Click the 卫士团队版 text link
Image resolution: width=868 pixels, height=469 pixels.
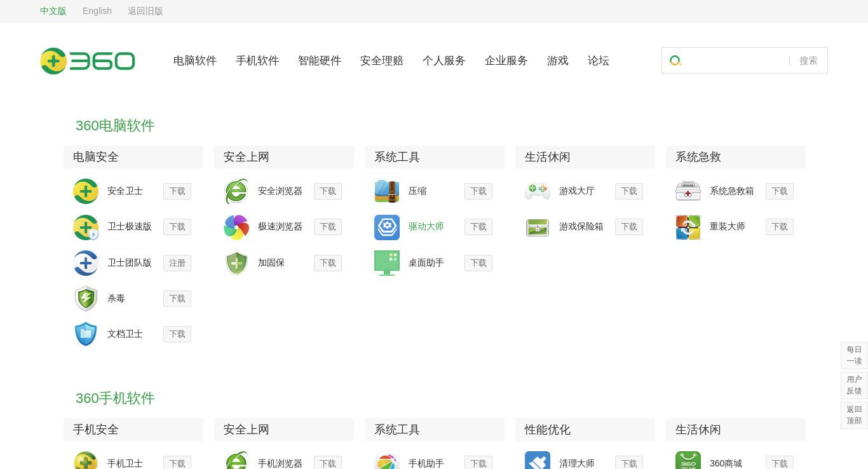point(130,263)
